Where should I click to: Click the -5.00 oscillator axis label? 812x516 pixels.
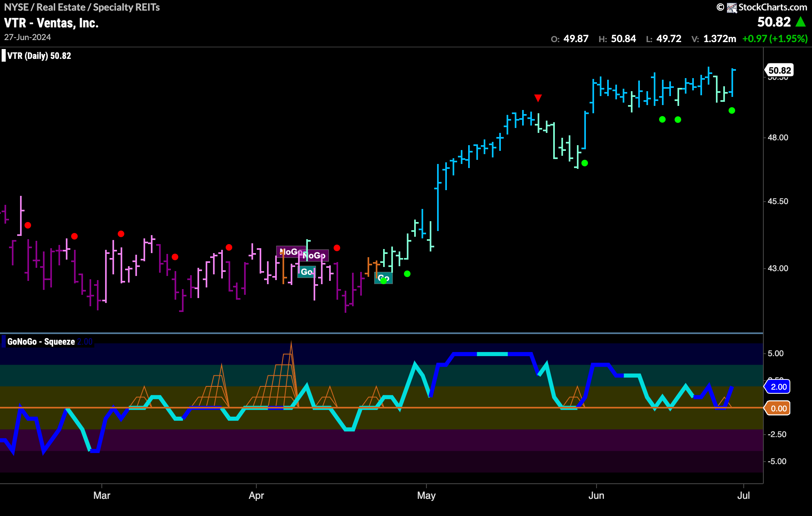click(x=777, y=462)
